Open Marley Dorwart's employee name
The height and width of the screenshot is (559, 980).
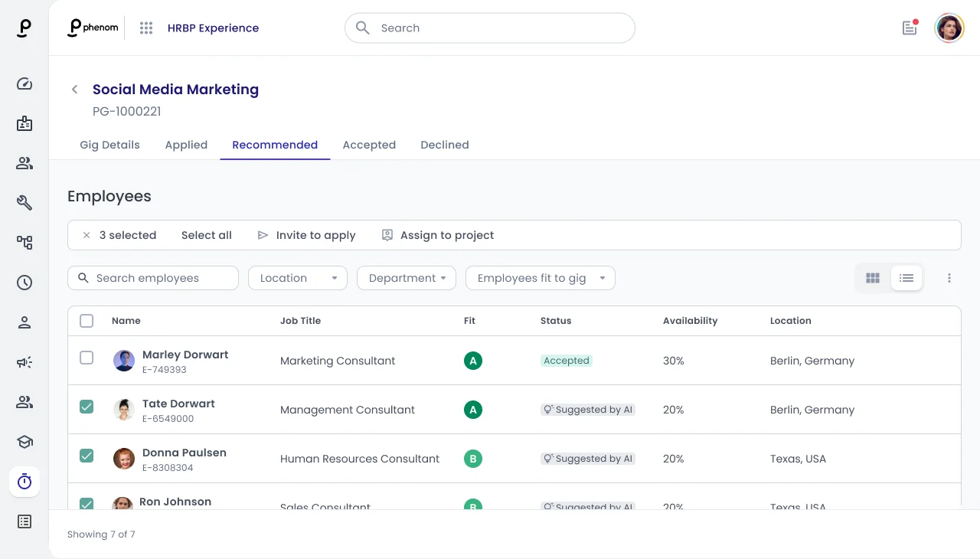(x=185, y=355)
